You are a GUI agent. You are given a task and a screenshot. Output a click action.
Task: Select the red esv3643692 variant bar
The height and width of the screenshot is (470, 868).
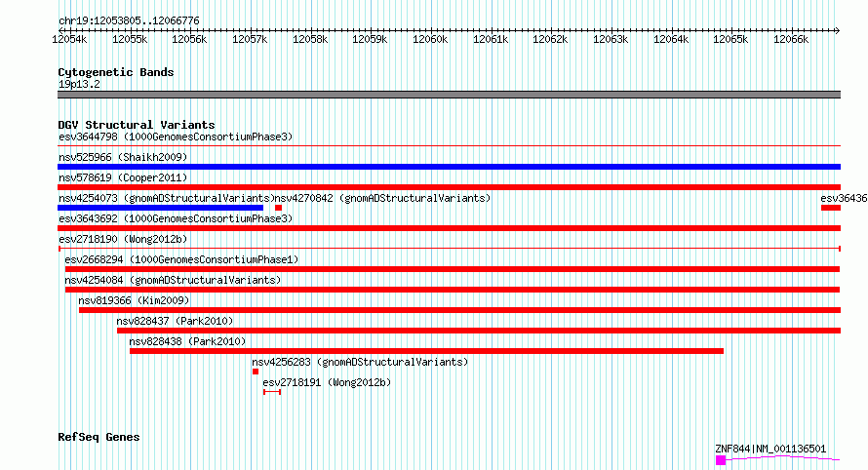449,228
